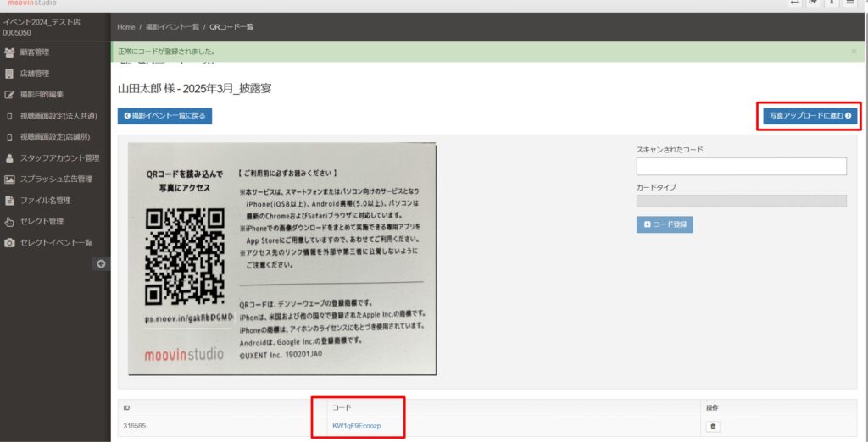Click the 写真アップロードに進む button
868x442 pixels.
(x=810, y=116)
